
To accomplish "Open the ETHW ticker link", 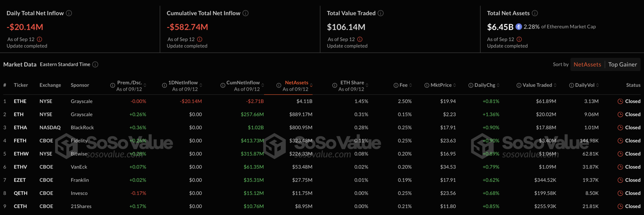I will [x=21, y=154].
